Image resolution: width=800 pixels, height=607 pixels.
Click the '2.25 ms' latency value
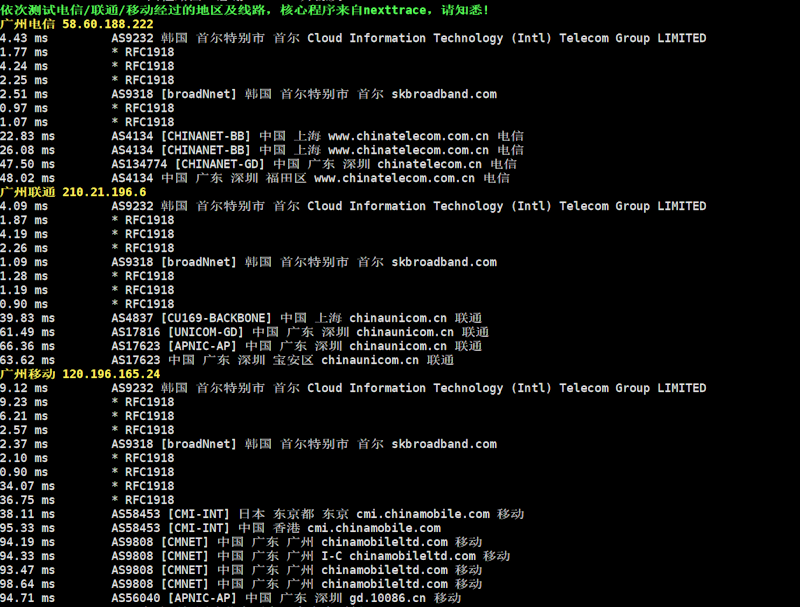point(24,80)
